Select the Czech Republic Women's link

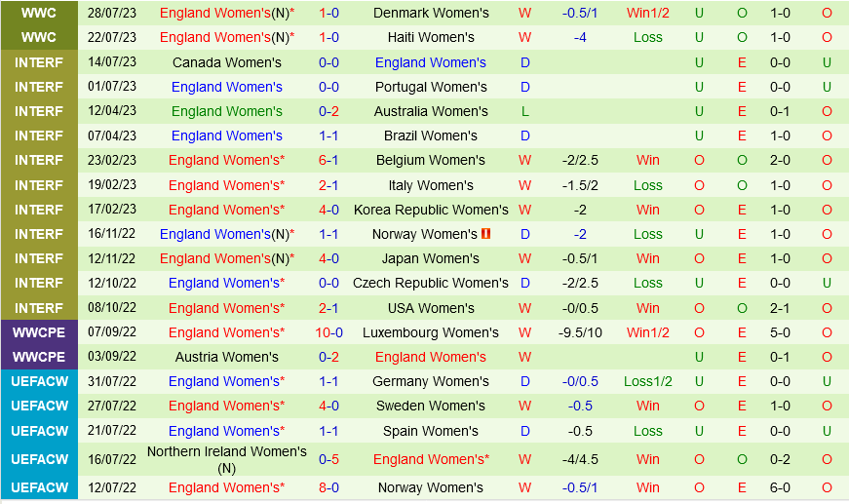tap(431, 283)
